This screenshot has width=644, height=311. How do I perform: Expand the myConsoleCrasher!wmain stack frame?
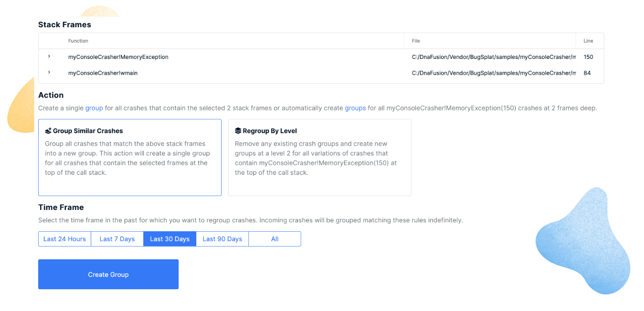click(x=49, y=72)
